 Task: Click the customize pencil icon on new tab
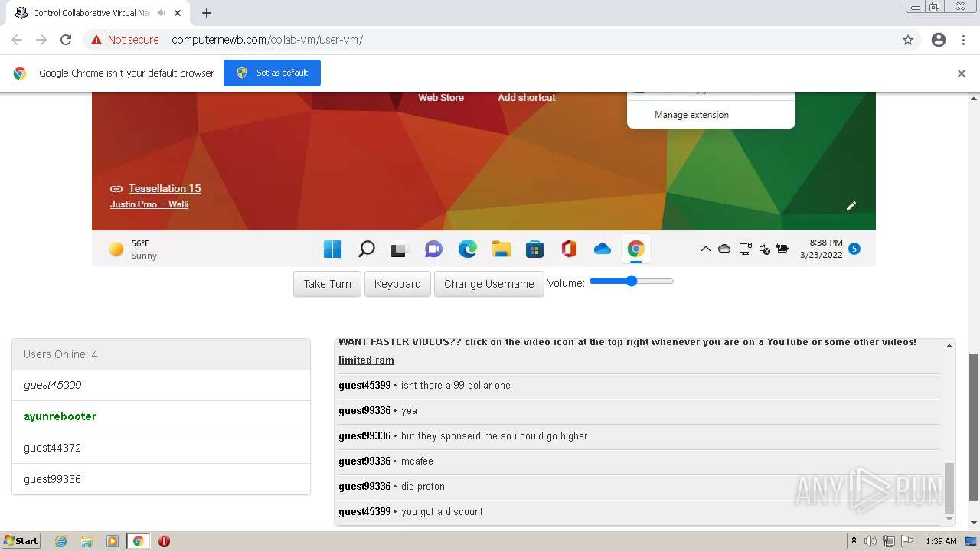pyautogui.click(x=851, y=205)
